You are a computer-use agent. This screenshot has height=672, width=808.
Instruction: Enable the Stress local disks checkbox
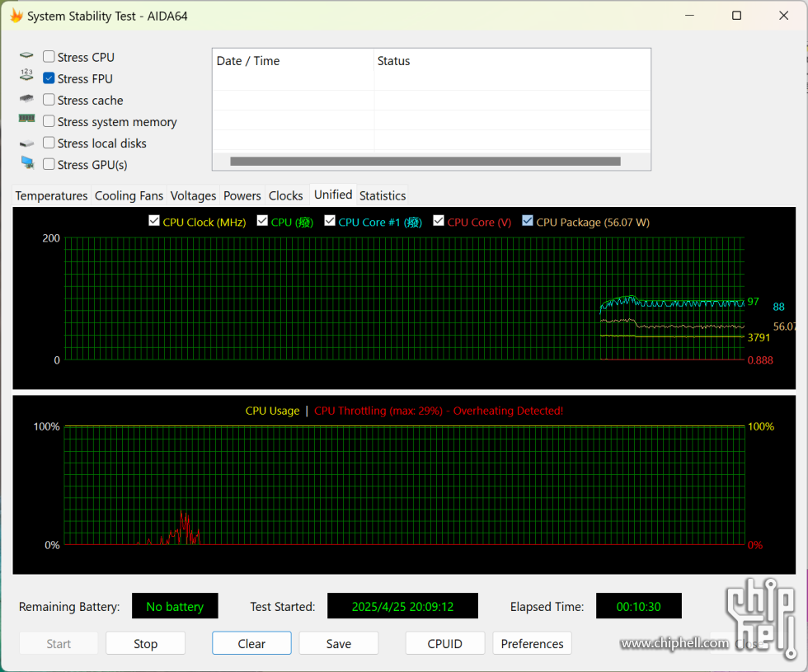click(49, 142)
